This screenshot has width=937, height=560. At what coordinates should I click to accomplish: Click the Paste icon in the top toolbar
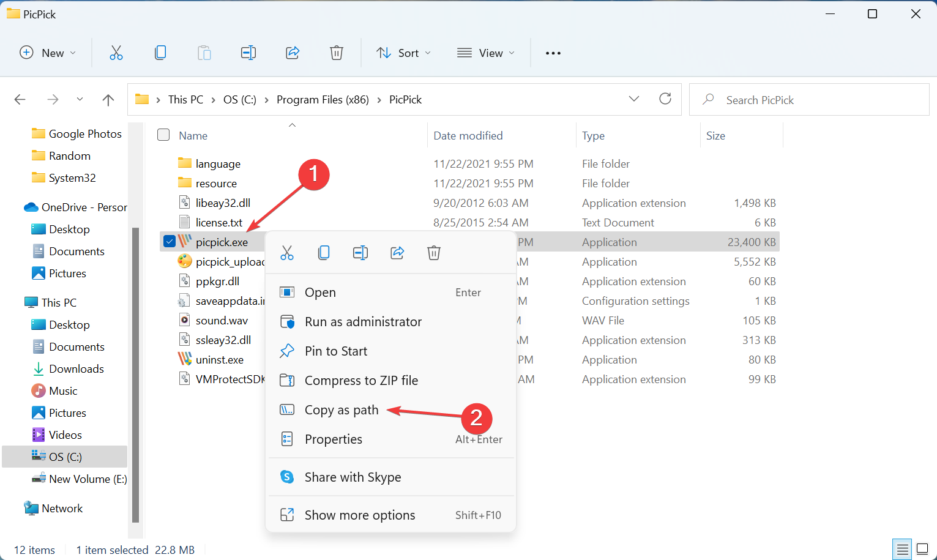[204, 53]
